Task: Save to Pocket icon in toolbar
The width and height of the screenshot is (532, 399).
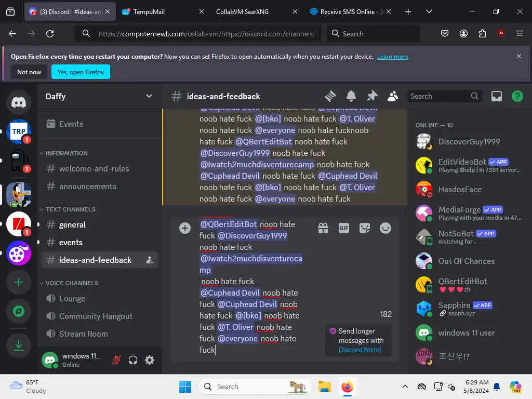Action: [x=445, y=34]
